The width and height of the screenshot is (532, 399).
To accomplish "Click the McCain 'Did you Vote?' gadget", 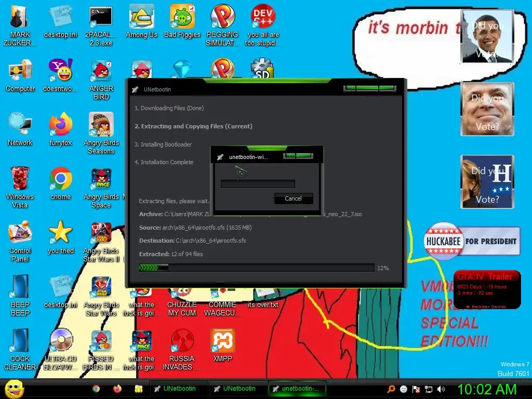I will pyautogui.click(x=487, y=109).
